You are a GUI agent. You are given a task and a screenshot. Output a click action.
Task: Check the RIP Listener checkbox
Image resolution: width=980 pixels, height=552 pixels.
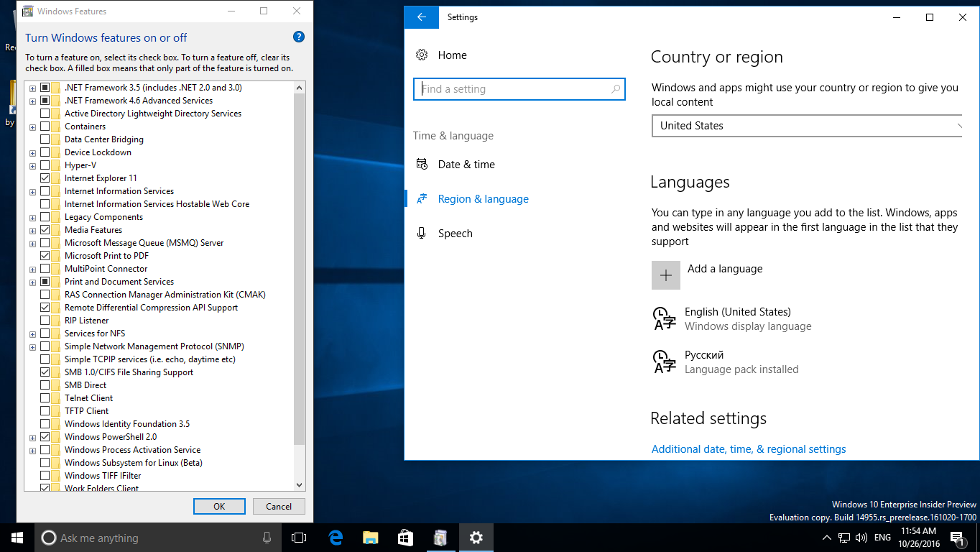(x=45, y=321)
